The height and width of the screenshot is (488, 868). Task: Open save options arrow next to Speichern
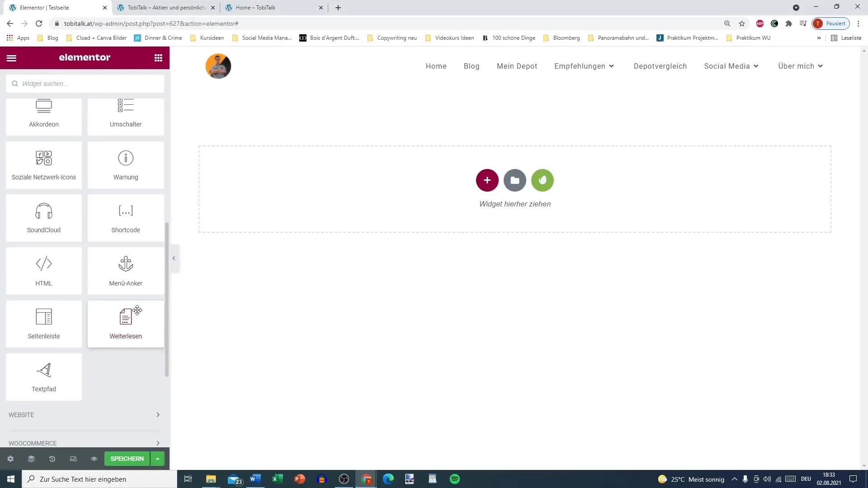click(157, 459)
